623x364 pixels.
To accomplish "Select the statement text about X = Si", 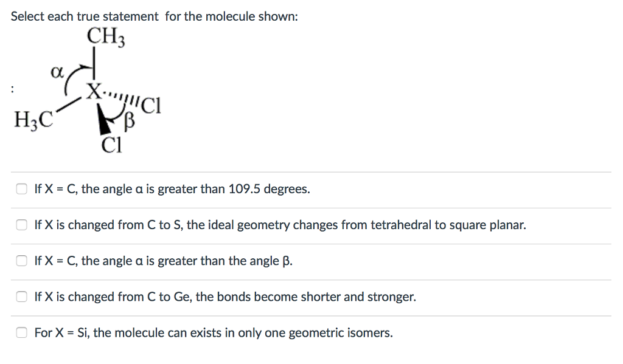I will pos(213,332).
